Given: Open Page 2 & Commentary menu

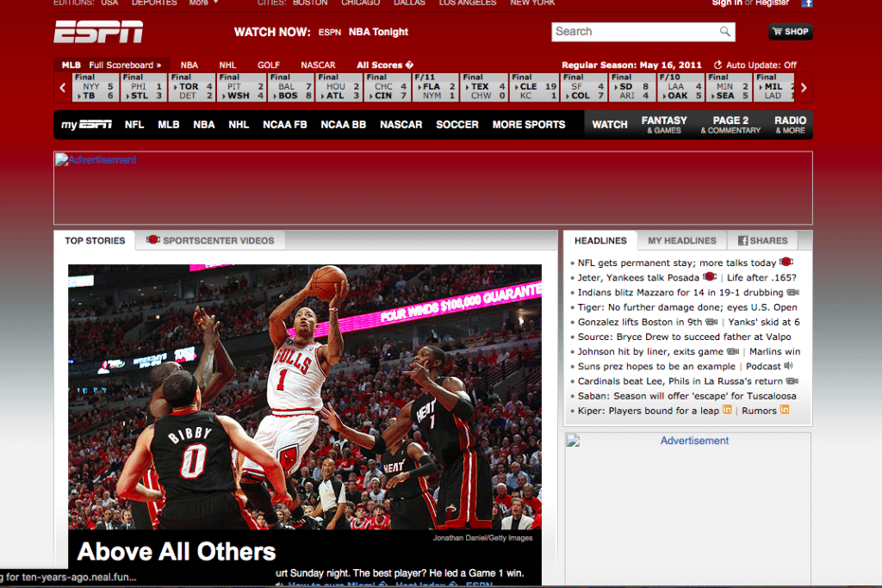Looking at the screenshot, I should [x=730, y=124].
